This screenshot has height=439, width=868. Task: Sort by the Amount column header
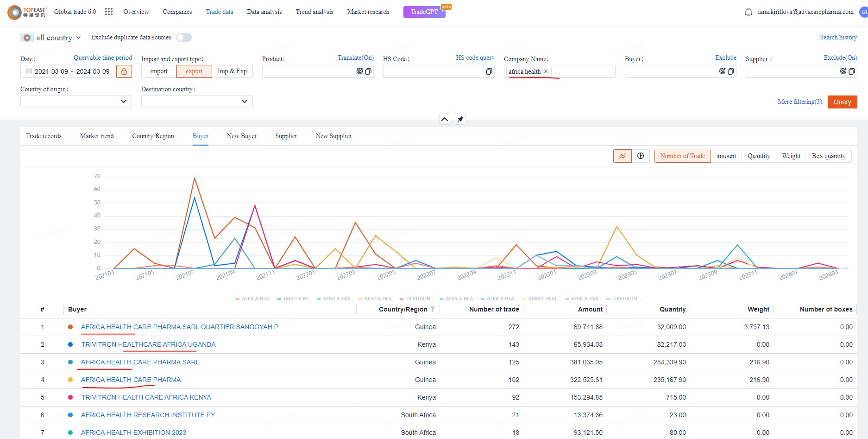pos(590,309)
